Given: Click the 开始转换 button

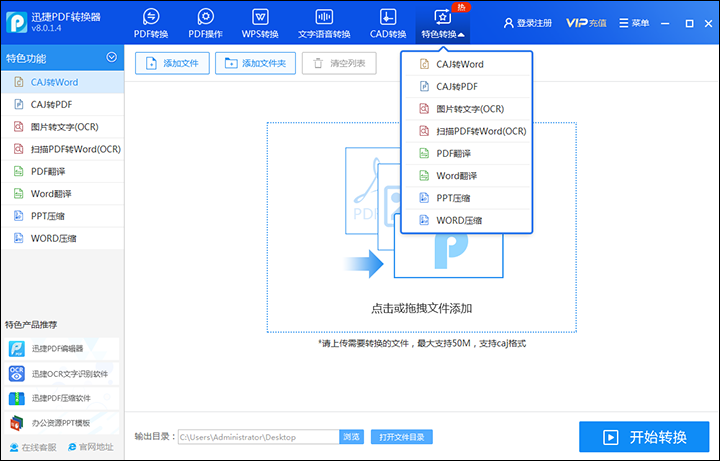Looking at the screenshot, I should (x=644, y=437).
